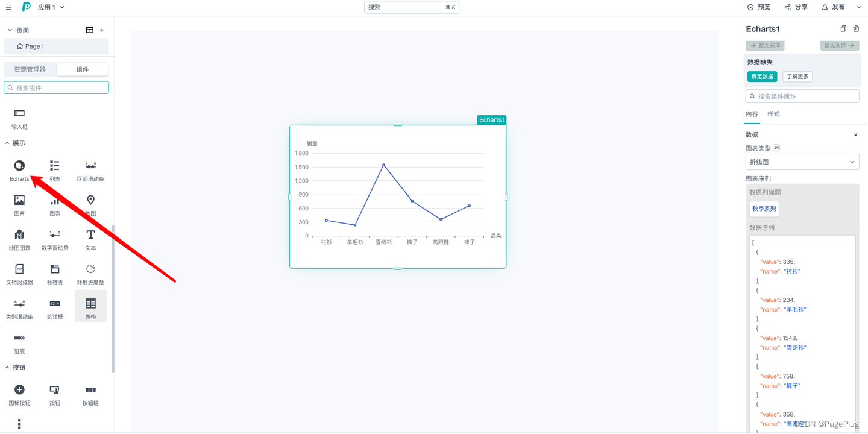The width and height of the screenshot is (868, 434).
Task: Select the 表格 table widget
Action: pos(90,306)
